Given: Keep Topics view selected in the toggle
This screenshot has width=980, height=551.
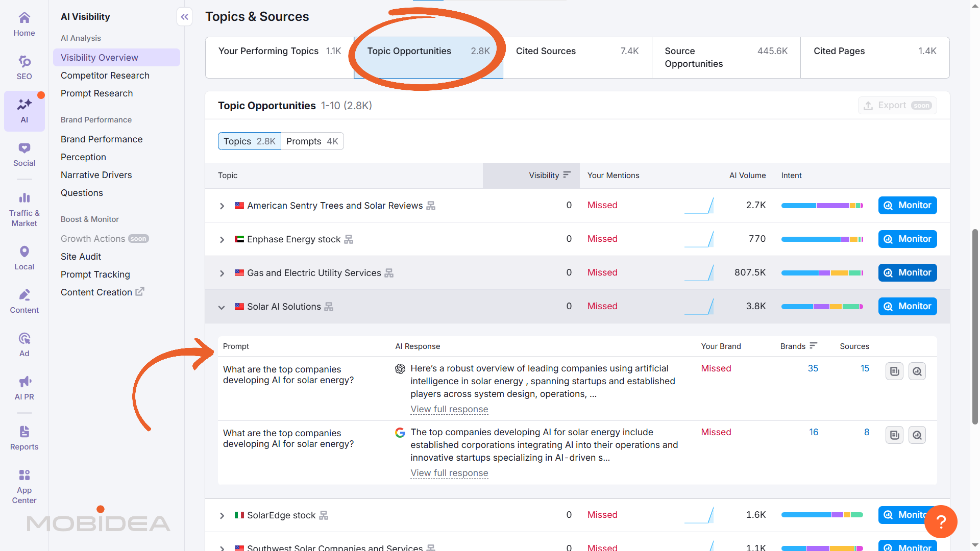Looking at the screenshot, I should 249,141.
